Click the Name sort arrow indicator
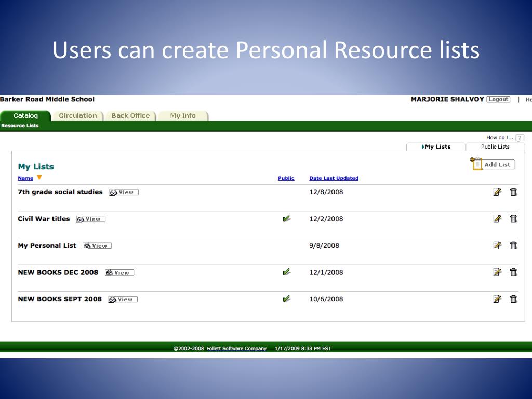 39,178
